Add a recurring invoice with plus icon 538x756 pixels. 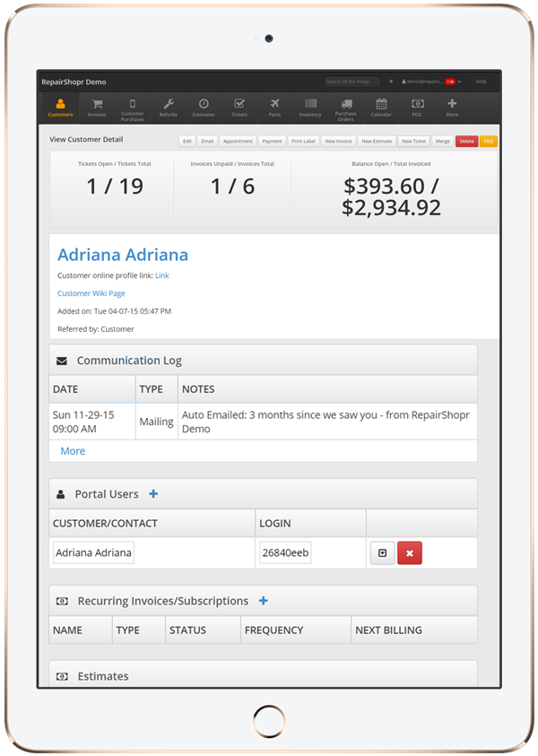coord(264,601)
